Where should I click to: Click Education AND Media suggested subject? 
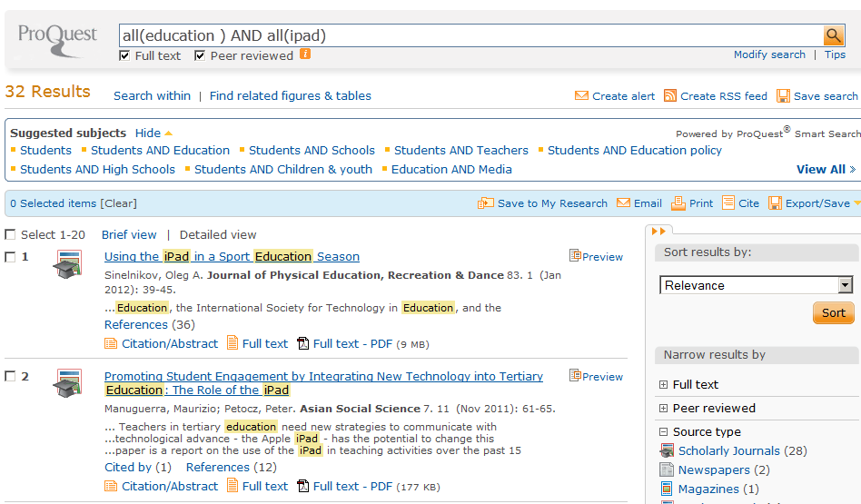coord(451,169)
